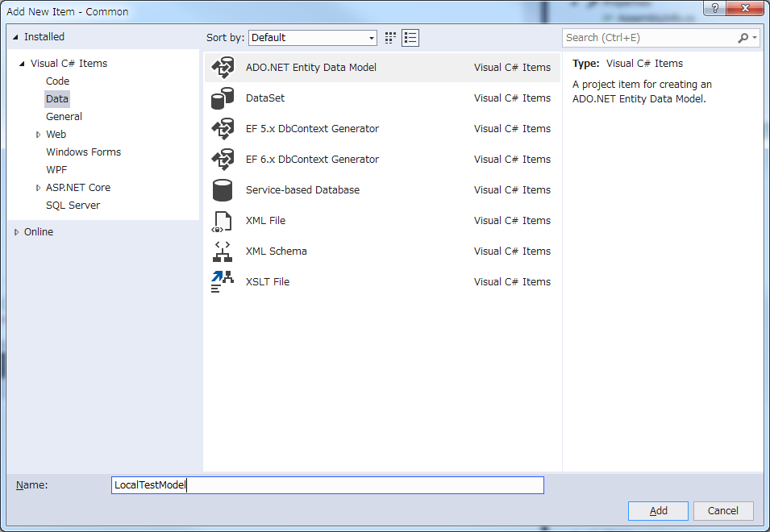Click the "XSLT File" item name
The image size is (770, 532).
[268, 281]
